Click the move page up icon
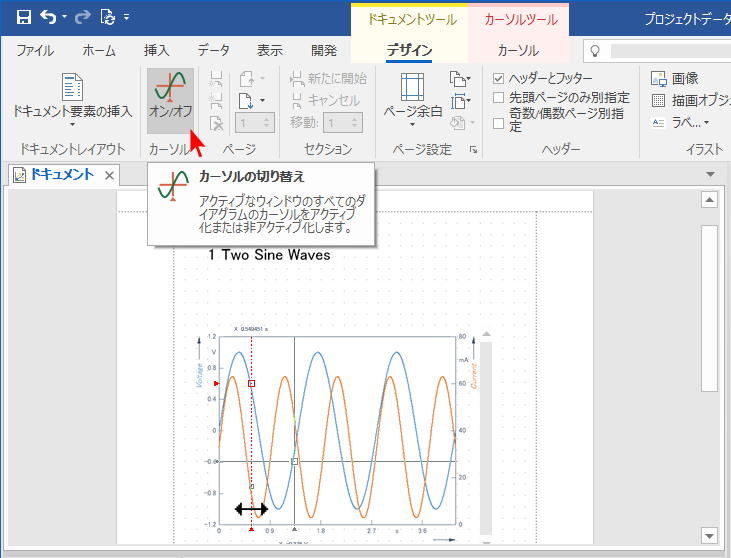 coord(247,79)
